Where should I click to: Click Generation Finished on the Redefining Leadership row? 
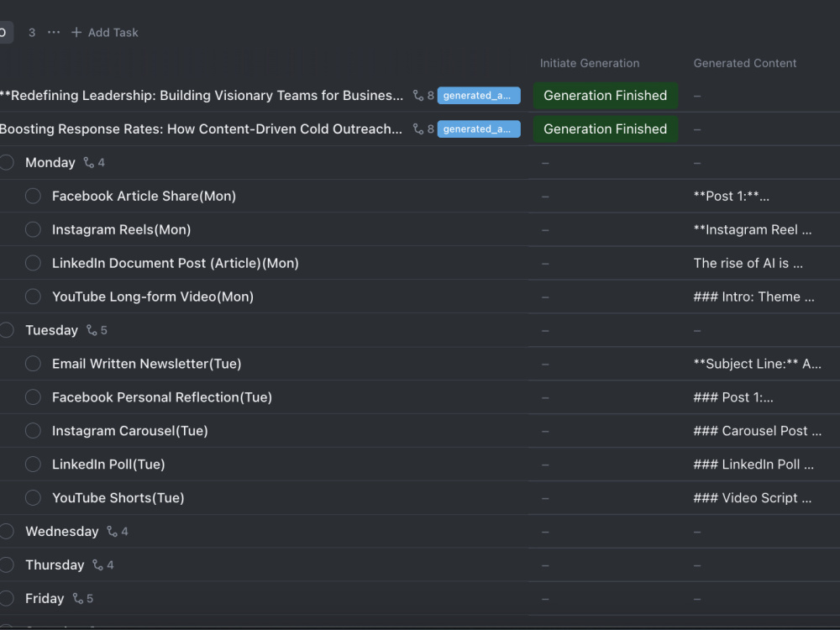click(606, 96)
